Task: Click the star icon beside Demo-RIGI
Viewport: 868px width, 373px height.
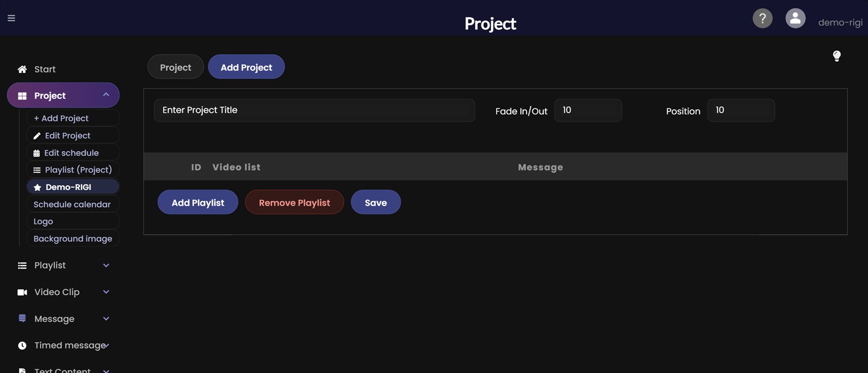Action: (x=37, y=188)
